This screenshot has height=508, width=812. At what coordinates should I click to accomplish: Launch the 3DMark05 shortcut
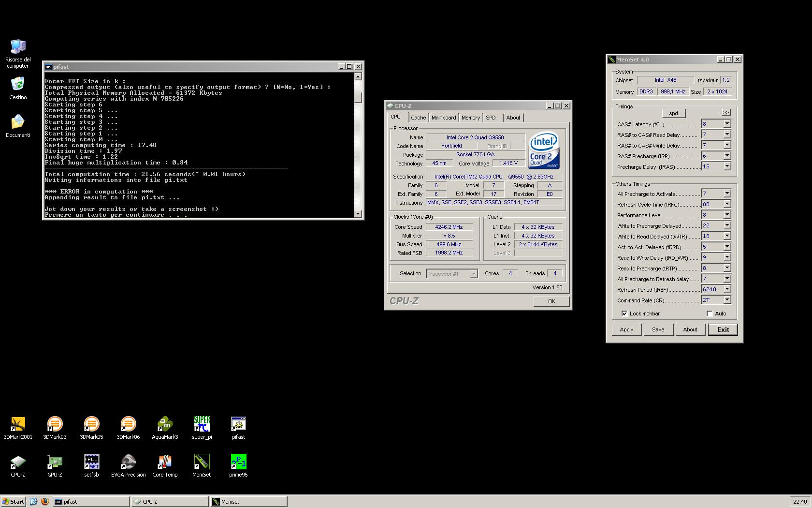[x=91, y=428]
